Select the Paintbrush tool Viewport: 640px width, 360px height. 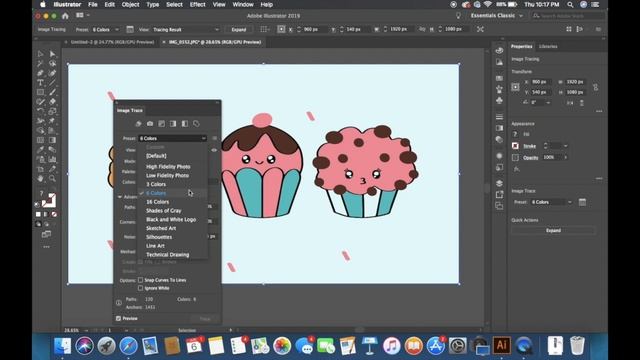tap(52, 92)
